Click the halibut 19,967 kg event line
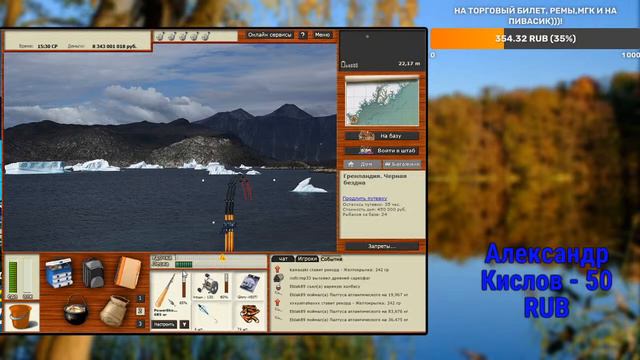The height and width of the screenshot is (360, 640). [348, 294]
